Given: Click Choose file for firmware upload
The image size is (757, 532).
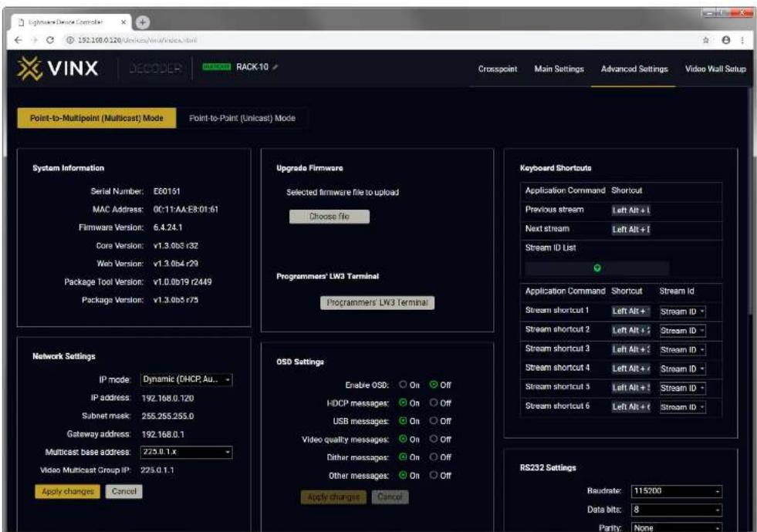Looking at the screenshot, I should (329, 217).
